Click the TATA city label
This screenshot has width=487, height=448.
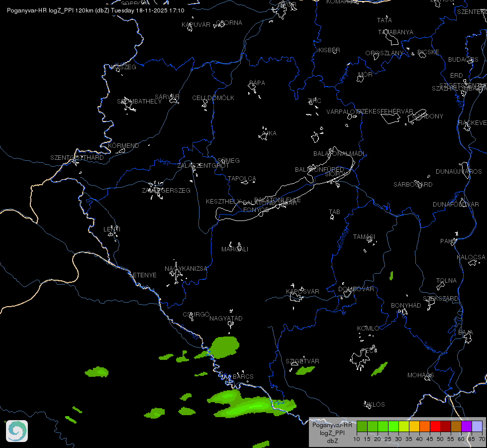point(384,20)
